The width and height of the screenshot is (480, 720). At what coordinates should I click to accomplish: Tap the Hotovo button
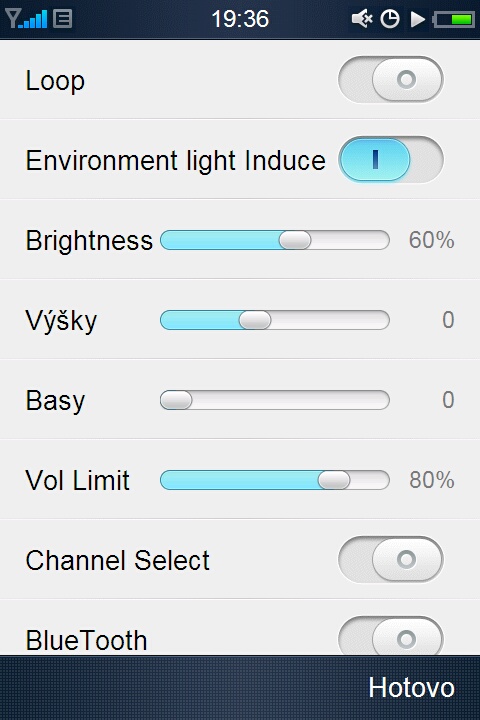[412, 687]
